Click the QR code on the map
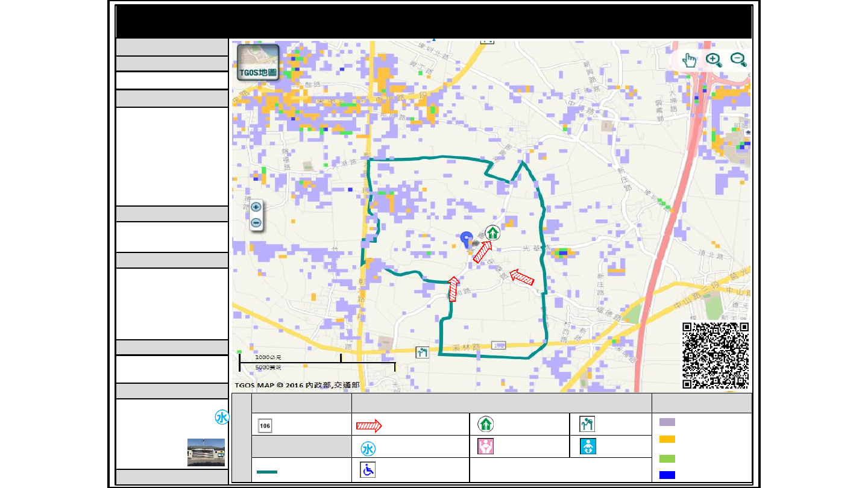 tap(715, 355)
